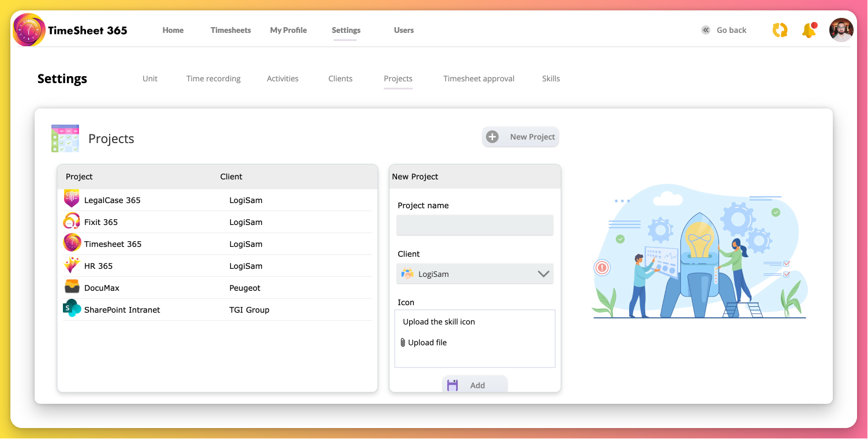Click the plus icon on New Project

[x=492, y=137]
